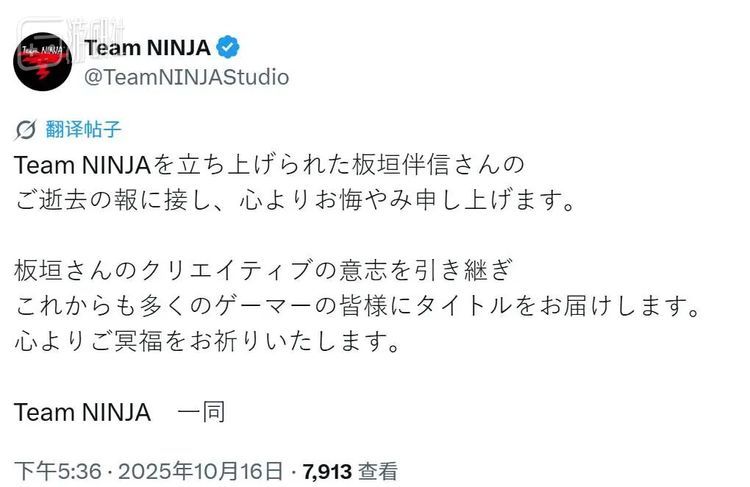Click Team NINJA in the closing signature line
Image resolution: width=750 pixels, height=487 pixels.
click(x=83, y=412)
